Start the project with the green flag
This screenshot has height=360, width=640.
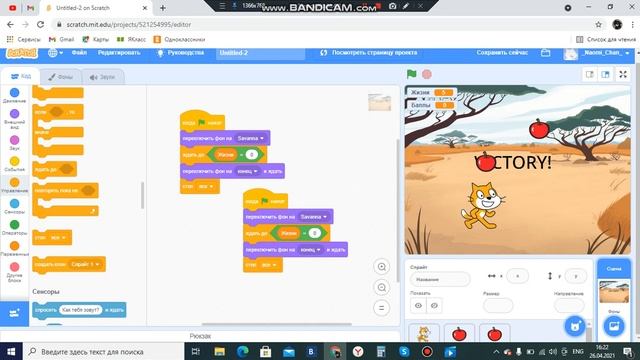[411, 74]
